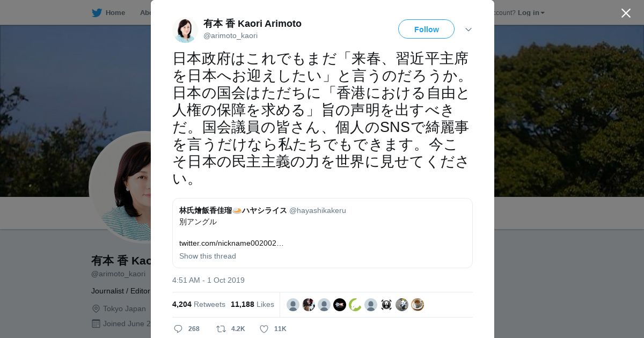Image resolution: width=644 pixels, height=338 pixels.
Task: Expand the tweet options chevron beside Follow
Action: [469, 30]
